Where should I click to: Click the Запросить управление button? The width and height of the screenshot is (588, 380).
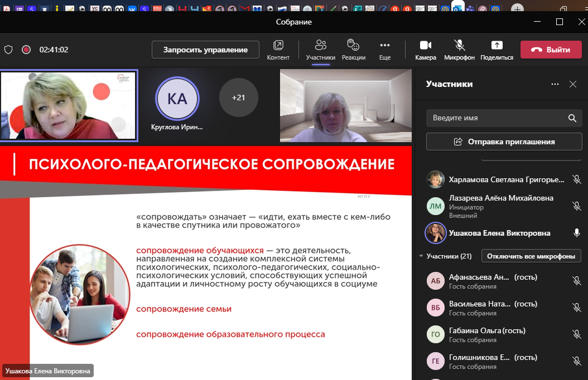[x=205, y=50]
